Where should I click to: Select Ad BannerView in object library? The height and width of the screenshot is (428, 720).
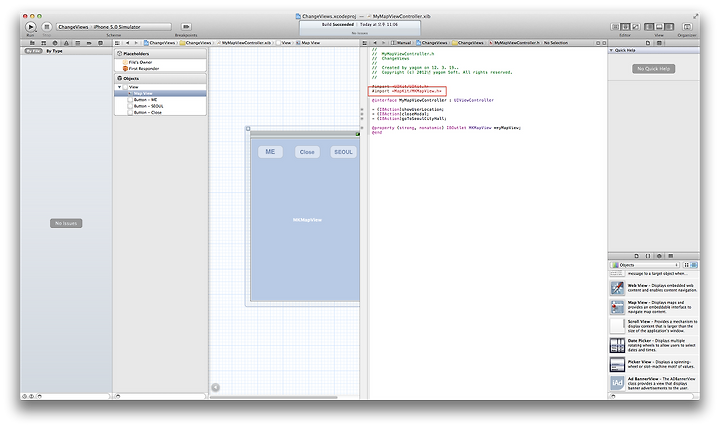click(654, 383)
